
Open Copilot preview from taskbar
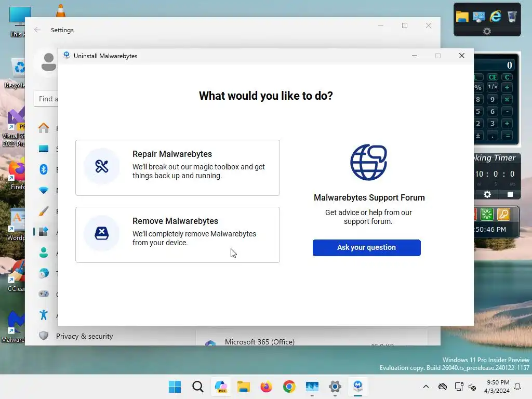coord(221,387)
